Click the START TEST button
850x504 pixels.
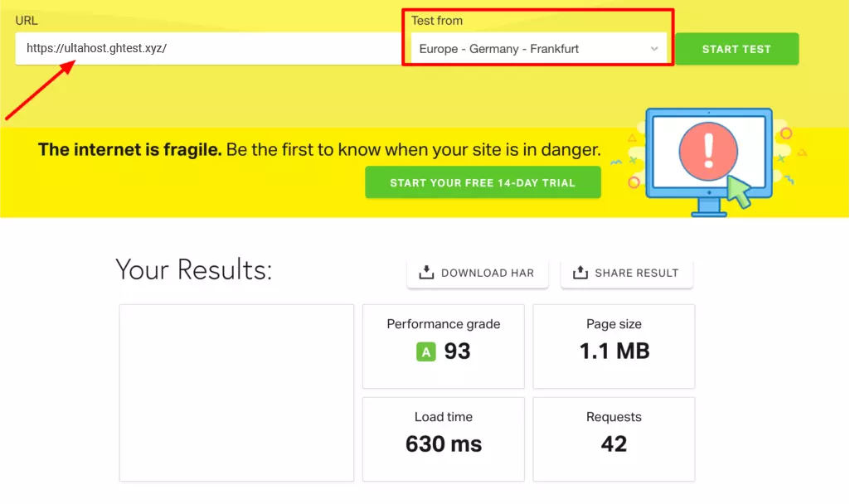736,49
